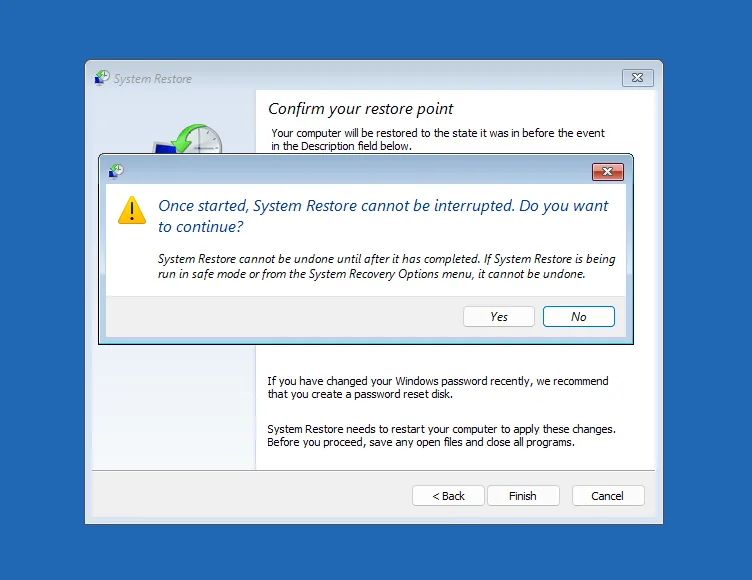
Task: Decline the restore by choosing No
Action: [578, 317]
